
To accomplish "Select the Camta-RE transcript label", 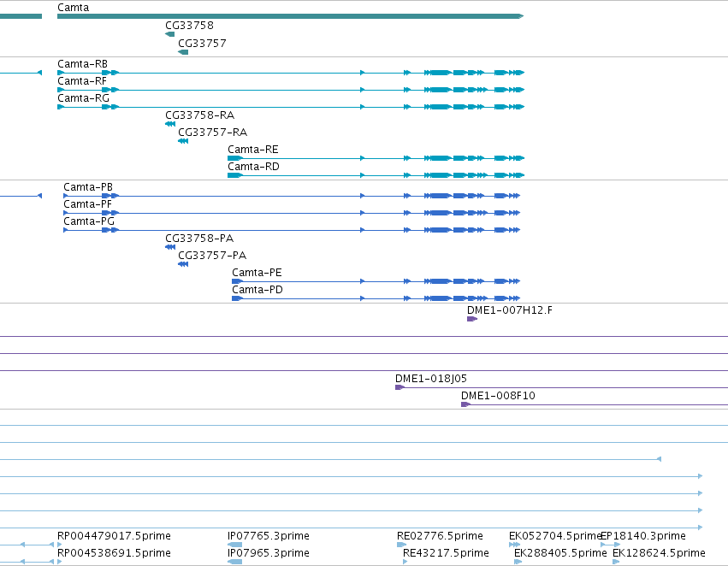I will pos(253,150).
